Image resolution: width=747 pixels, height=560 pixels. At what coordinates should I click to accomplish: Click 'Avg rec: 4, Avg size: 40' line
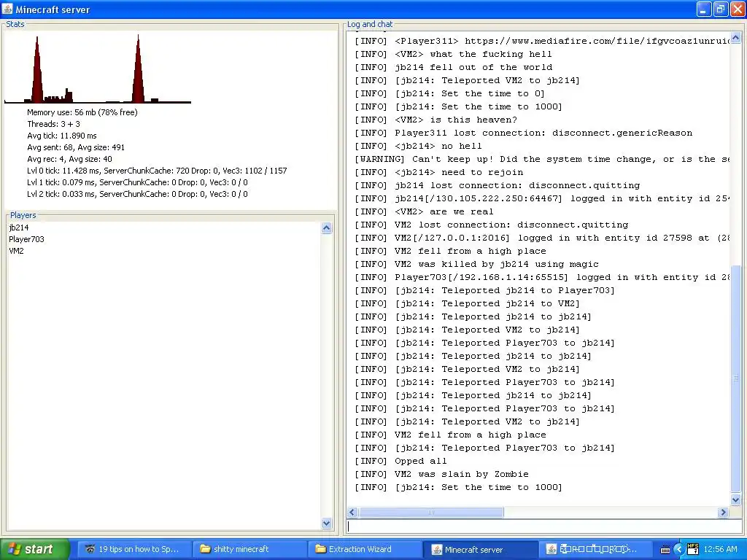coord(69,159)
